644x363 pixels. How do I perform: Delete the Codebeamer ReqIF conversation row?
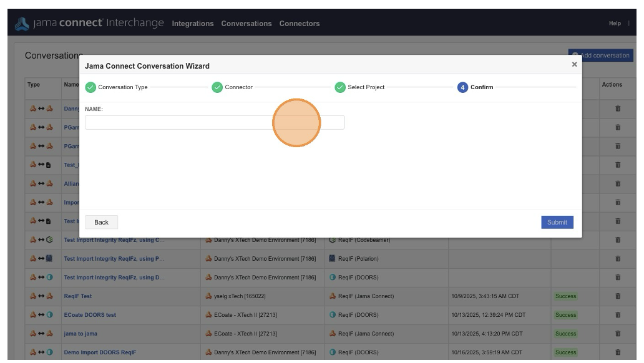[618, 240]
